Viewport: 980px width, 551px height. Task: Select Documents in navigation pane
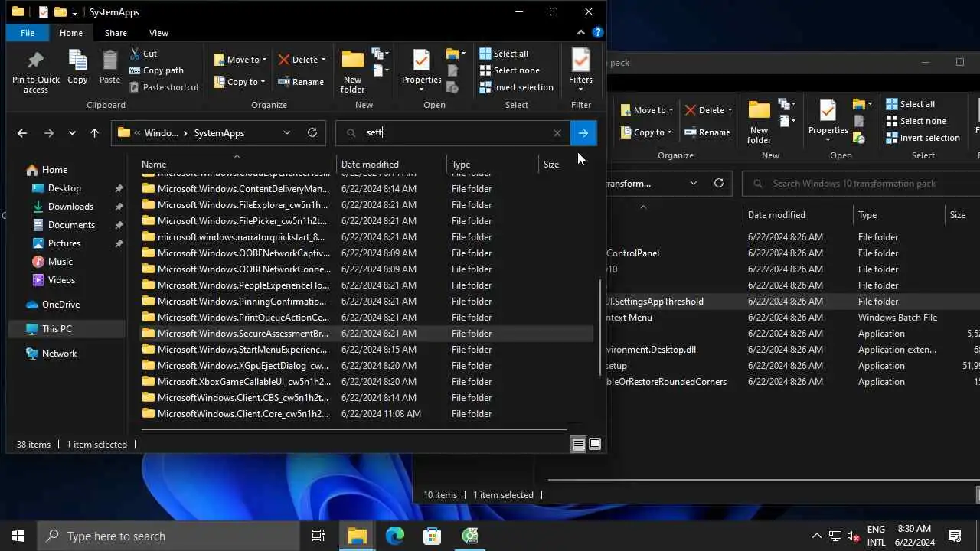tap(71, 225)
